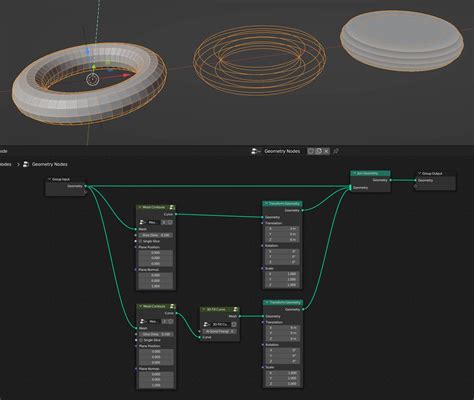Open the node group browser in upper Mesh Contours
The image size is (474, 400).
(x=143, y=222)
